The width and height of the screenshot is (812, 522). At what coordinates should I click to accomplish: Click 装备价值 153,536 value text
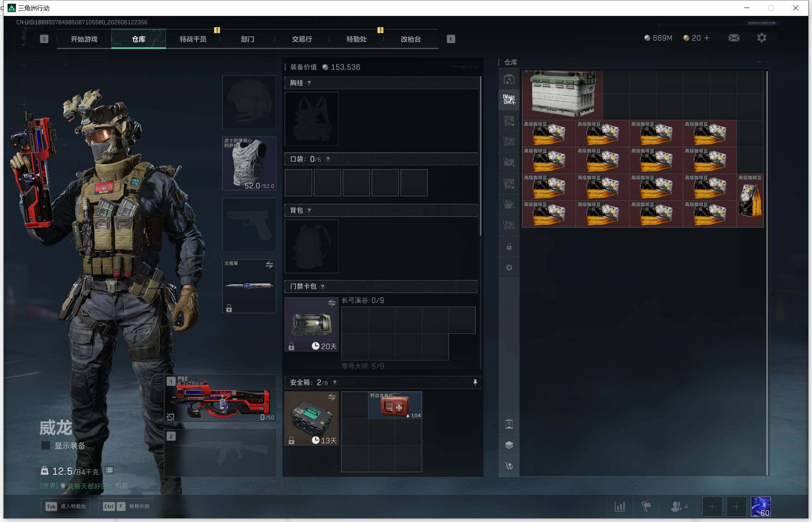[325, 67]
